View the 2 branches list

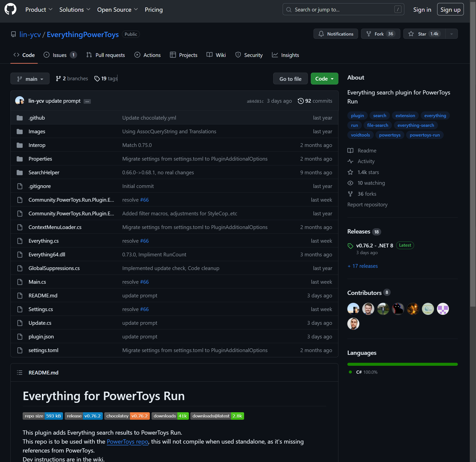coord(72,79)
